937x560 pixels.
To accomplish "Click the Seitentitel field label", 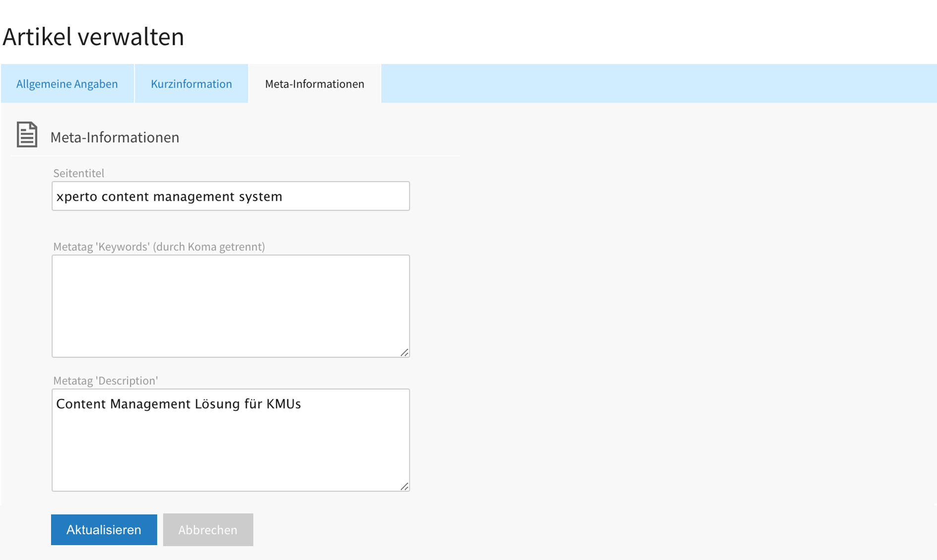I will 79,173.
